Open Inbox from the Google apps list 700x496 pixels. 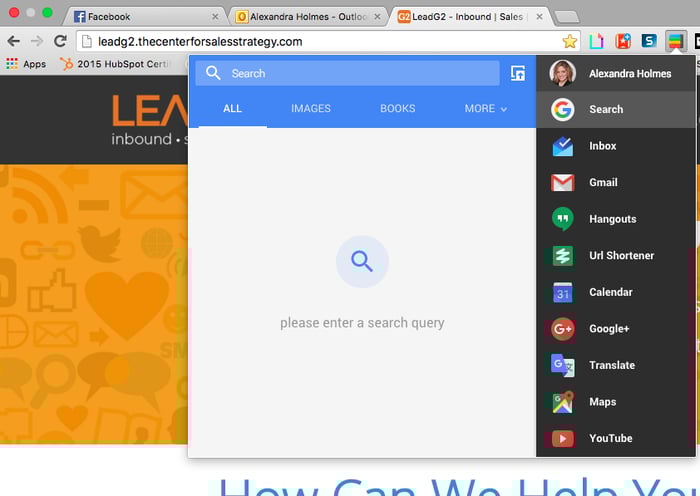tap(601, 146)
